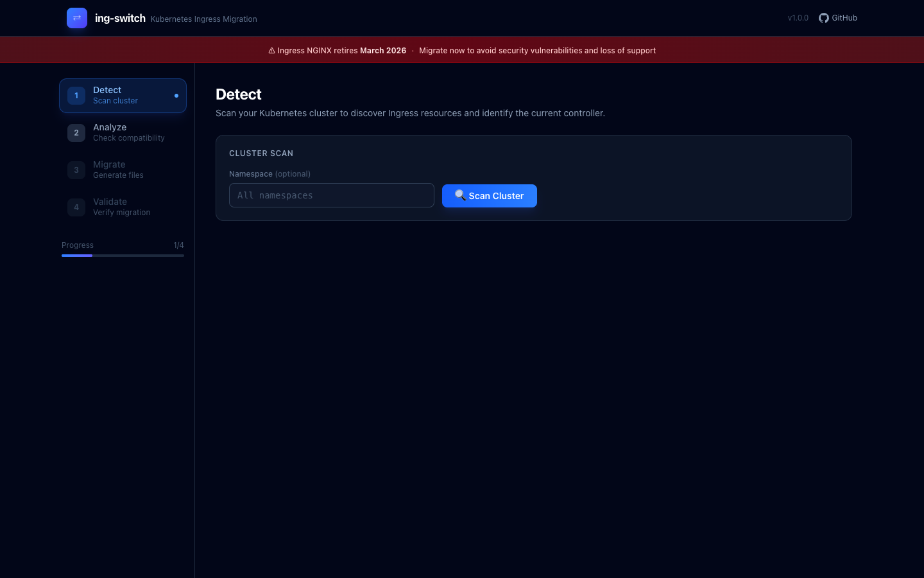
Task: Open the GitHub link
Action: 838,18
